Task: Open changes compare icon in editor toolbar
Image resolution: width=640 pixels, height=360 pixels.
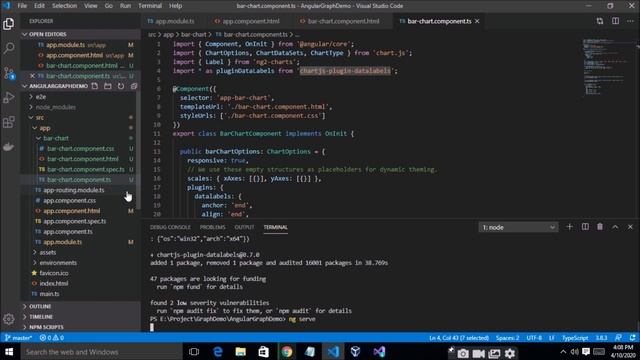Action: click(600, 21)
